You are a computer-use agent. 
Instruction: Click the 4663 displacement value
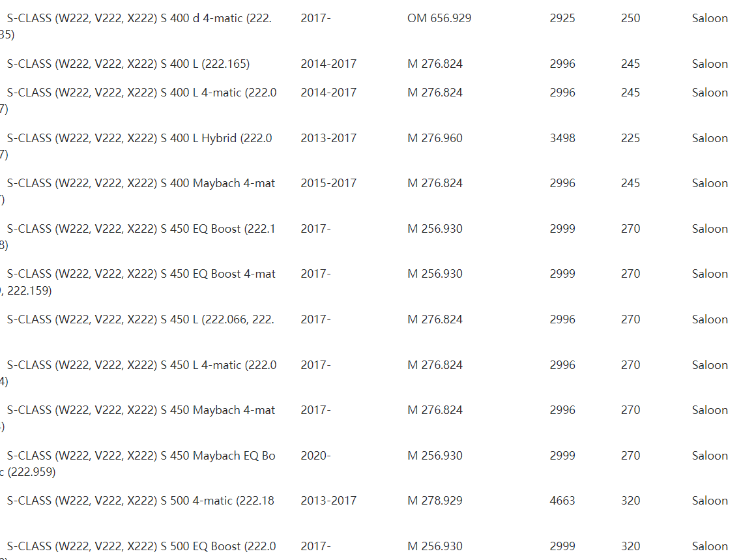click(x=562, y=501)
